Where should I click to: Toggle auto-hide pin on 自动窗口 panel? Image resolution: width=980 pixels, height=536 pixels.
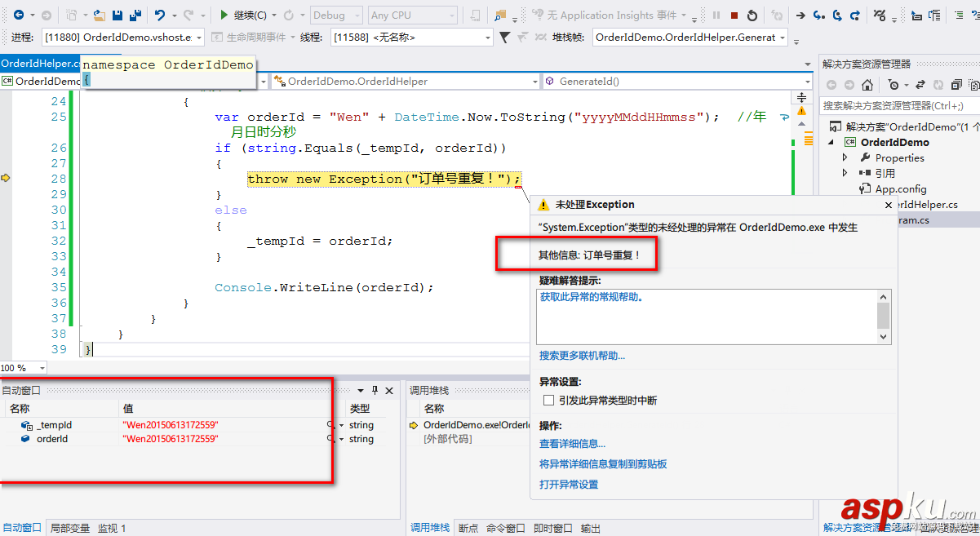375,390
